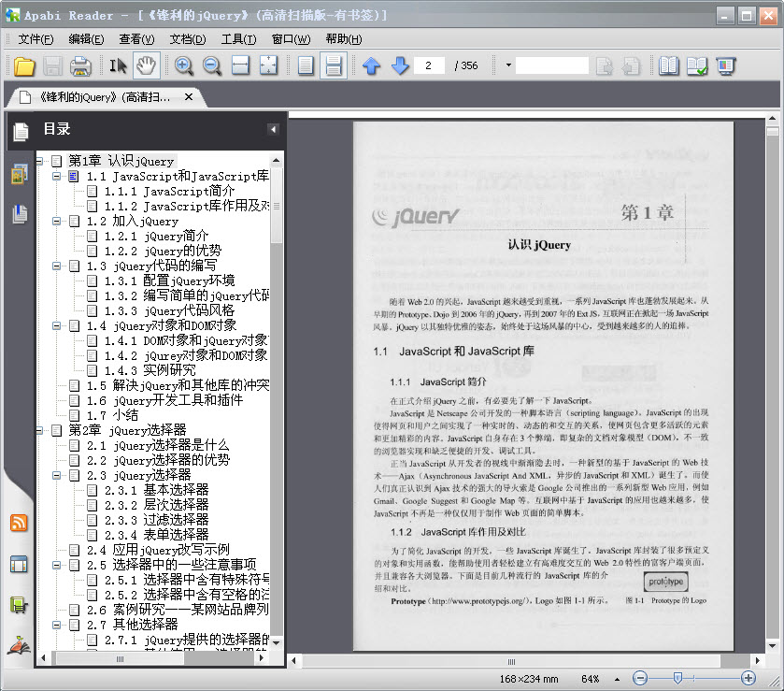The width and height of the screenshot is (784, 691).
Task: Jump to 1.5 解决jQuery和其他库的冲突
Action: (x=178, y=385)
